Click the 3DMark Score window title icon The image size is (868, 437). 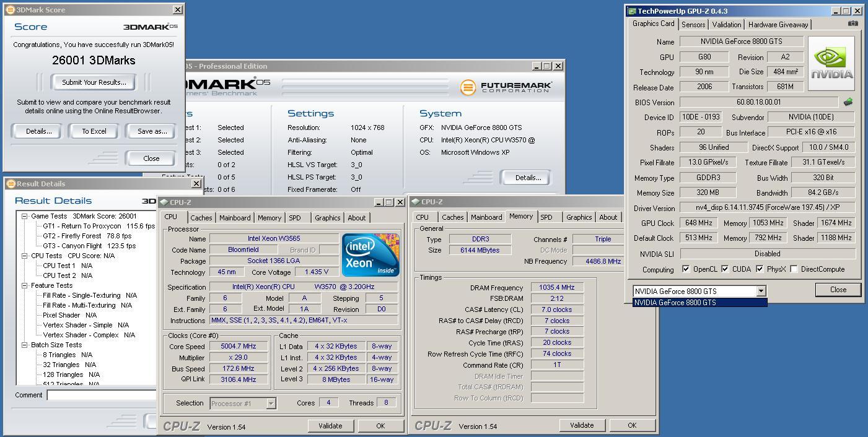pos(10,9)
